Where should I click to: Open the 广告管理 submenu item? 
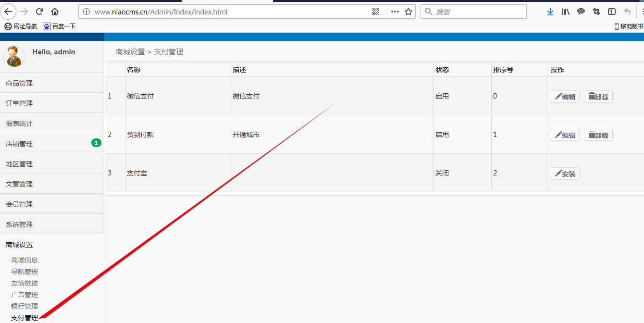click(25, 295)
